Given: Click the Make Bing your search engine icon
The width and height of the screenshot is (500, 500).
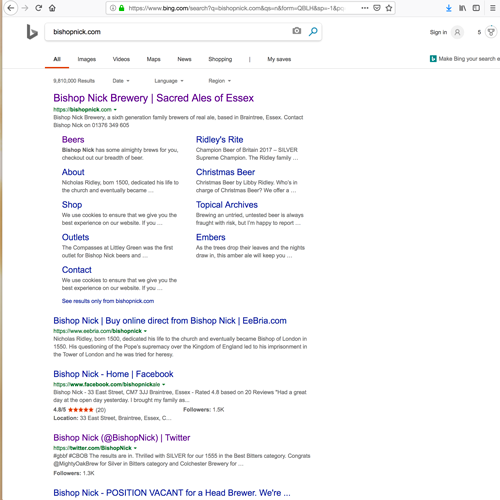Looking at the screenshot, I should point(433,59).
